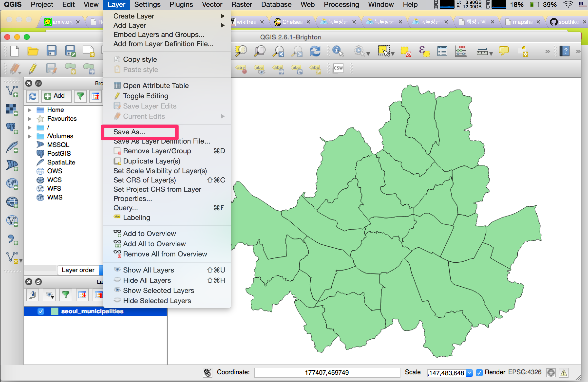Click the EPSG:4326 CRS status label

[524, 372]
